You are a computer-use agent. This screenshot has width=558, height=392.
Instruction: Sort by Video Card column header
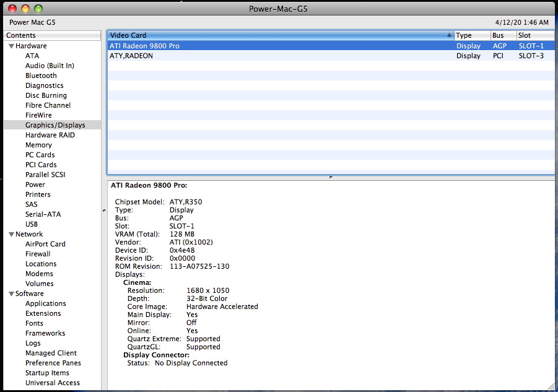click(281, 35)
